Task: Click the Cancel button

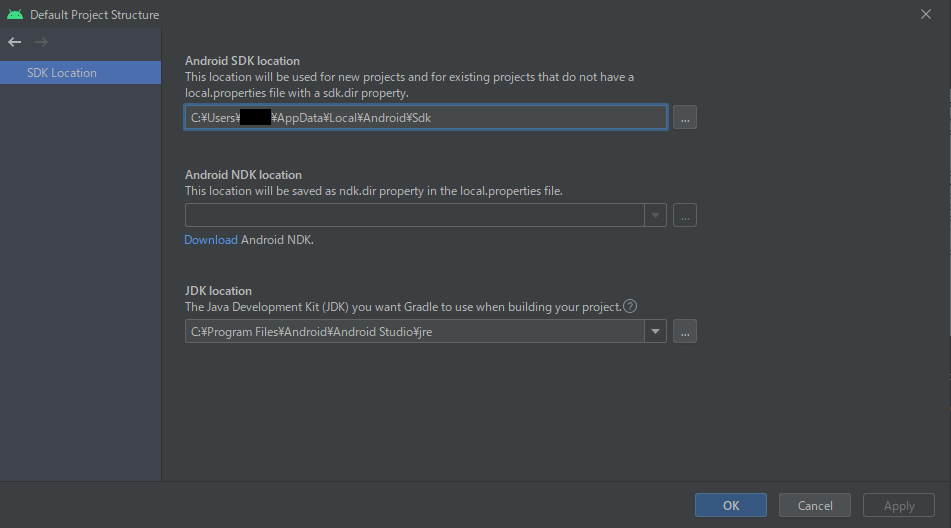Action: [x=815, y=506]
